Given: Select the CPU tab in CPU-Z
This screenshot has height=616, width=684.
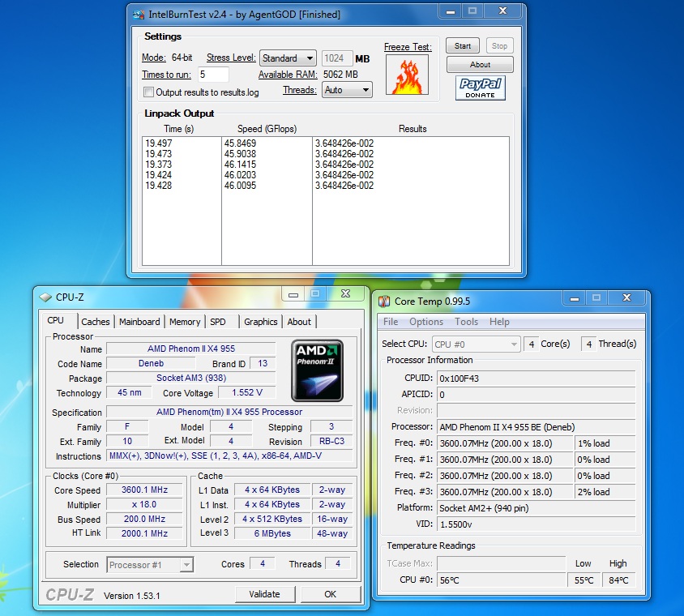Looking at the screenshot, I should pos(55,320).
